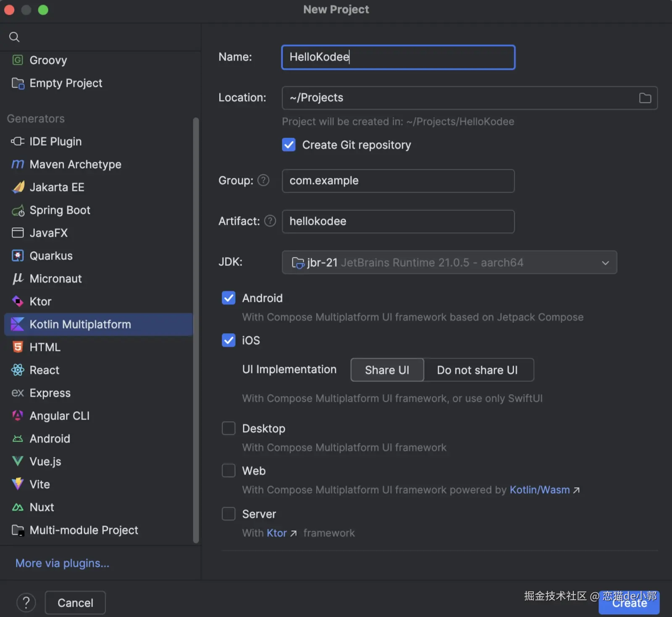
Task: Open the JDK dropdown
Action: point(449,263)
